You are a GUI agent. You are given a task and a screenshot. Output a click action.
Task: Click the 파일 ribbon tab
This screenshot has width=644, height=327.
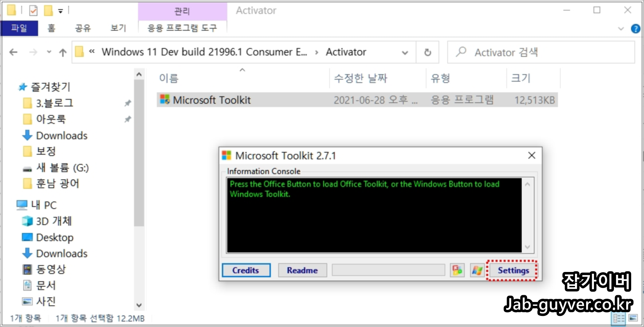19,28
